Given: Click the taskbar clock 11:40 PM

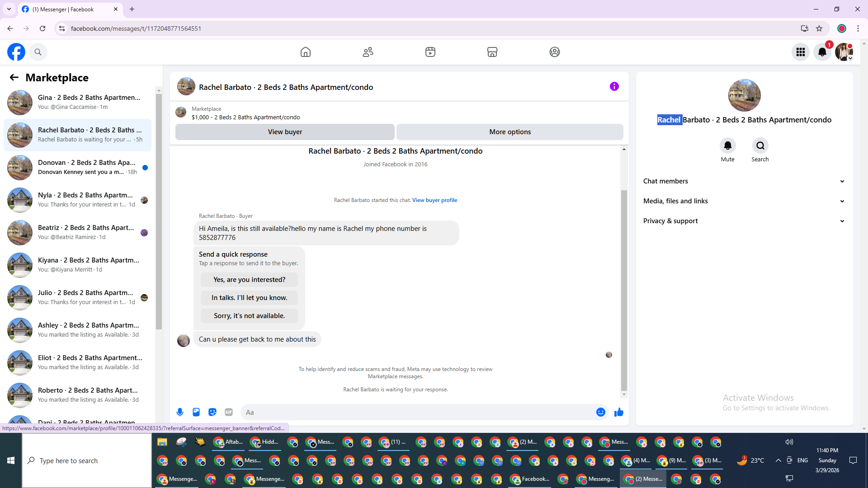Looking at the screenshot, I should point(827,450).
